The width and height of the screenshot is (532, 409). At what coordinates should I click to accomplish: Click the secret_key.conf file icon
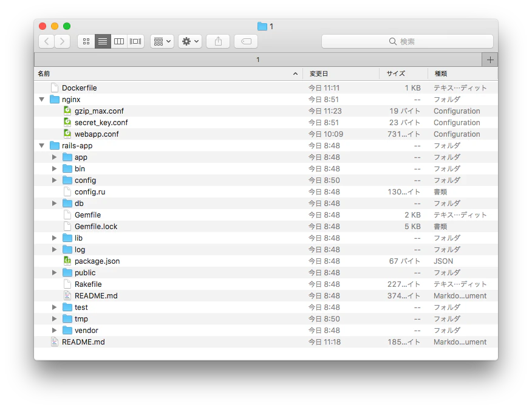[x=67, y=123]
